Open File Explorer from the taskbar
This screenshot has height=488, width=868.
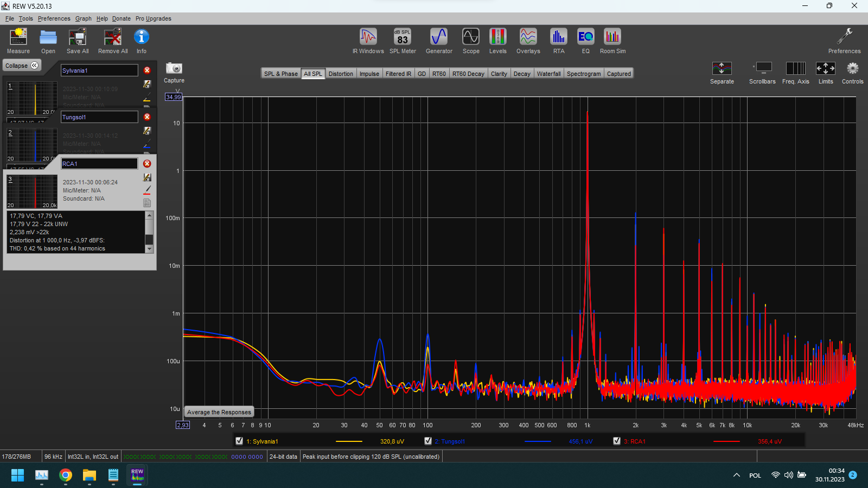coord(90,476)
